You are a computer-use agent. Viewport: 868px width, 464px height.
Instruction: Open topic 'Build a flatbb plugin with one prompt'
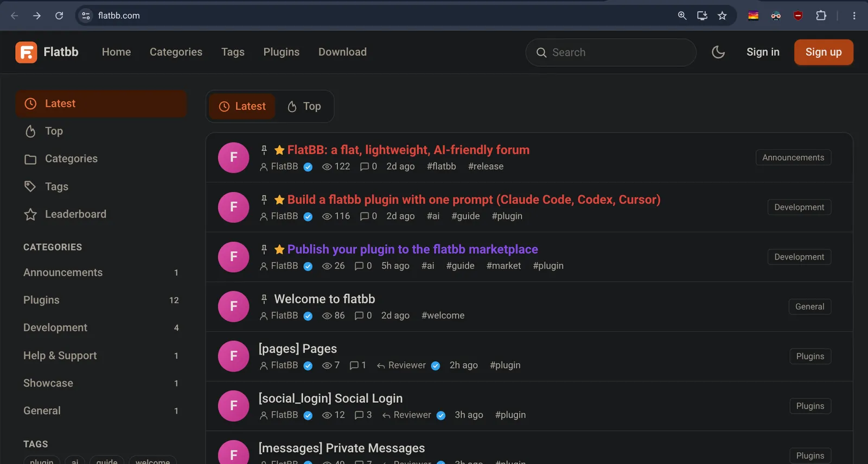tap(474, 199)
